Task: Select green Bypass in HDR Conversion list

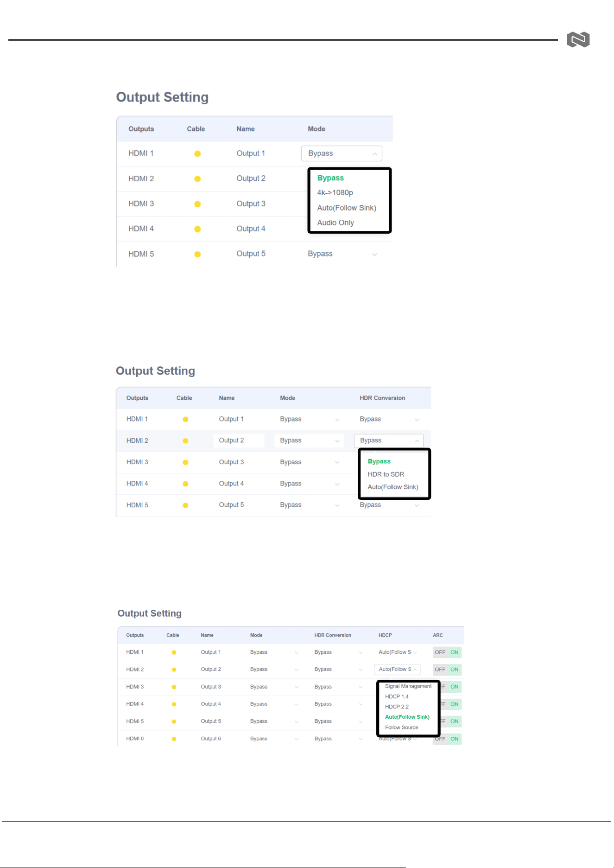Action: (379, 461)
